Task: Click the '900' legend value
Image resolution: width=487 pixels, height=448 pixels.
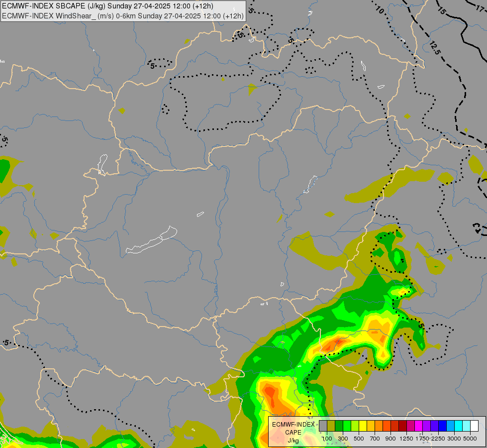Action: click(x=390, y=439)
